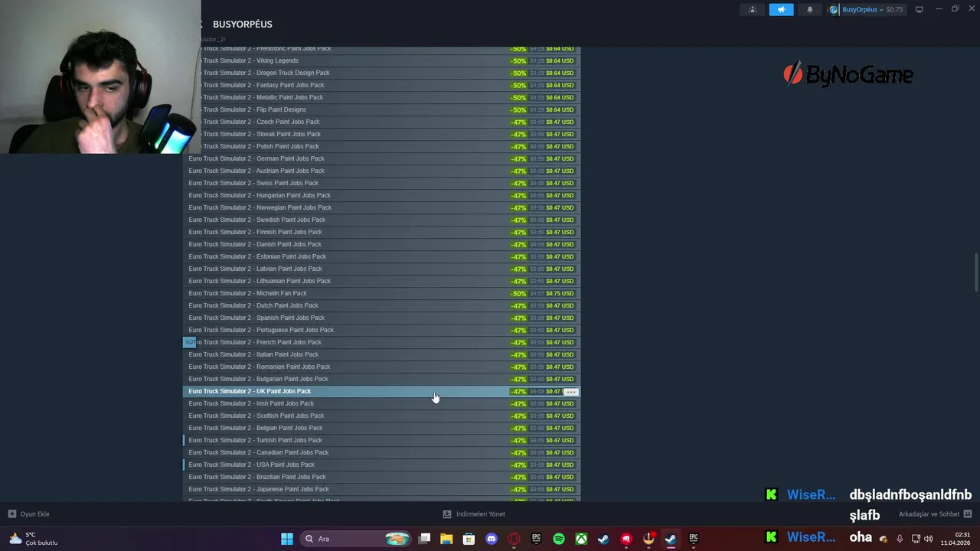The width and height of the screenshot is (980, 551).
Task: Open Turkish Paint Jobs Pack row
Action: (x=382, y=441)
